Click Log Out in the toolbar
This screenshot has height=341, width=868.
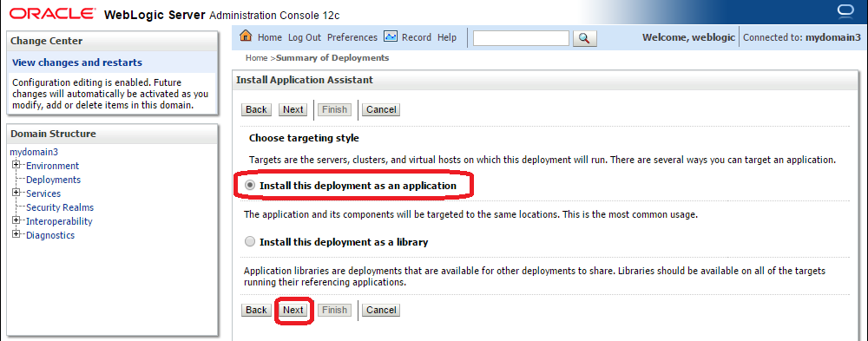[x=305, y=37]
